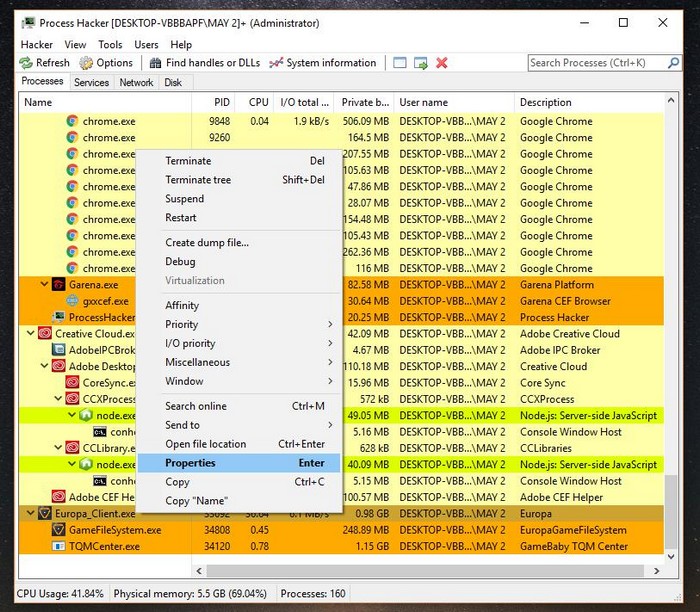The height and width of the screenshot is (612, 700).
Task: Click Creative Cloud.exe red icon
Action: click(45, 333)
